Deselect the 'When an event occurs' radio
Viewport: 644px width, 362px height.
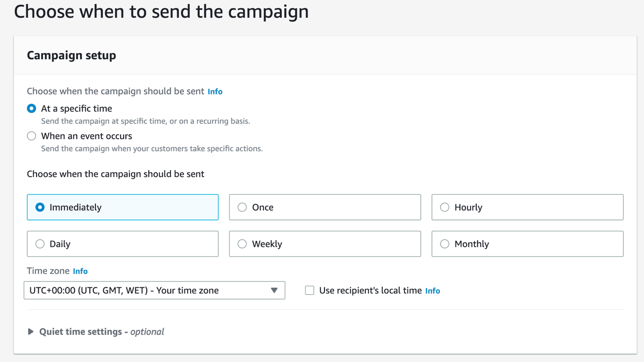pyautogui.click(x=31, y=136)
